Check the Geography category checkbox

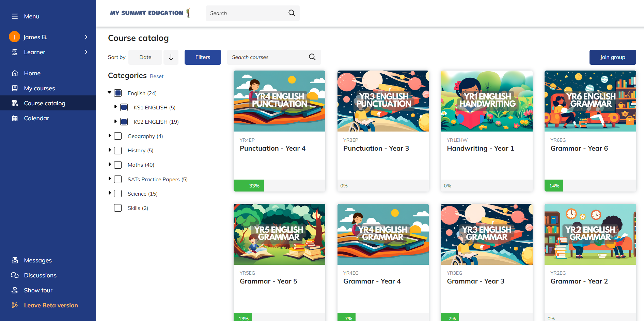(118, 136)
